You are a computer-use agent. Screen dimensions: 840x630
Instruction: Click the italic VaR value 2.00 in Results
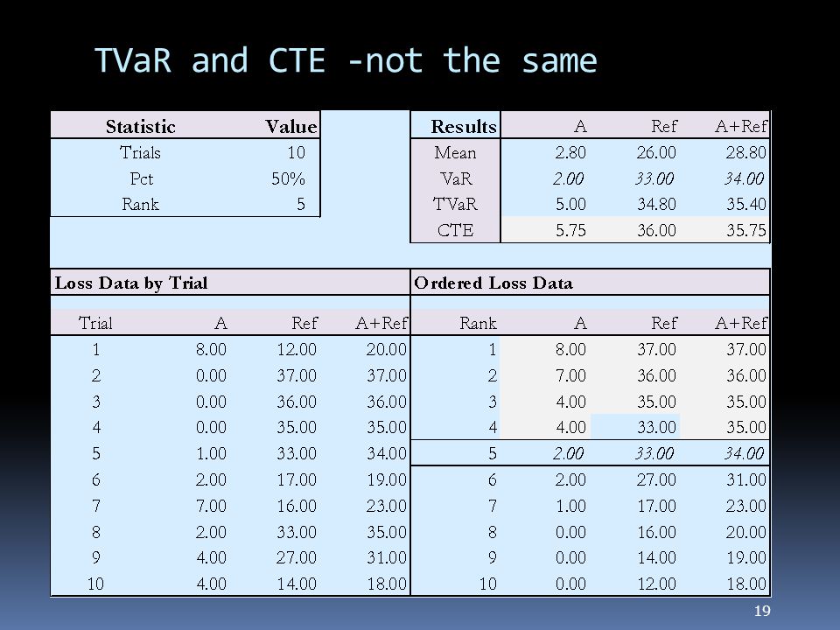click(568, 178)
